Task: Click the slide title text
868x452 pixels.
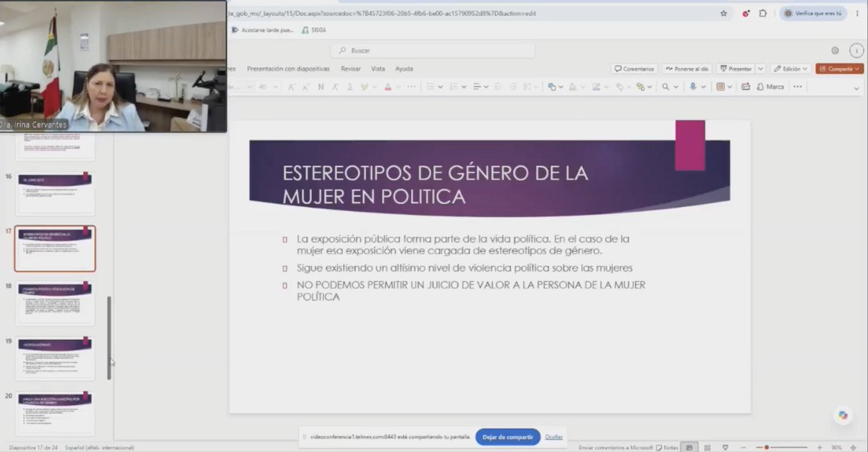Action: (434, 184)
